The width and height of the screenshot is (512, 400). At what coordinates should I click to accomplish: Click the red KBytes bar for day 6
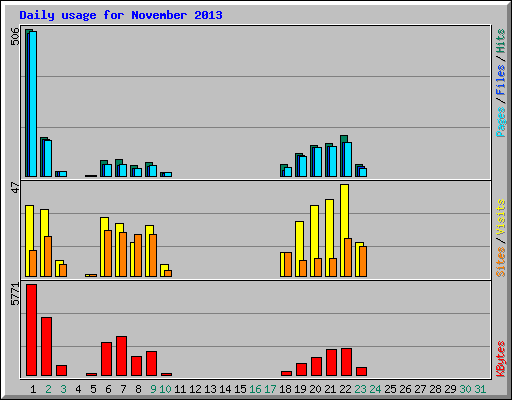[106, 359]
